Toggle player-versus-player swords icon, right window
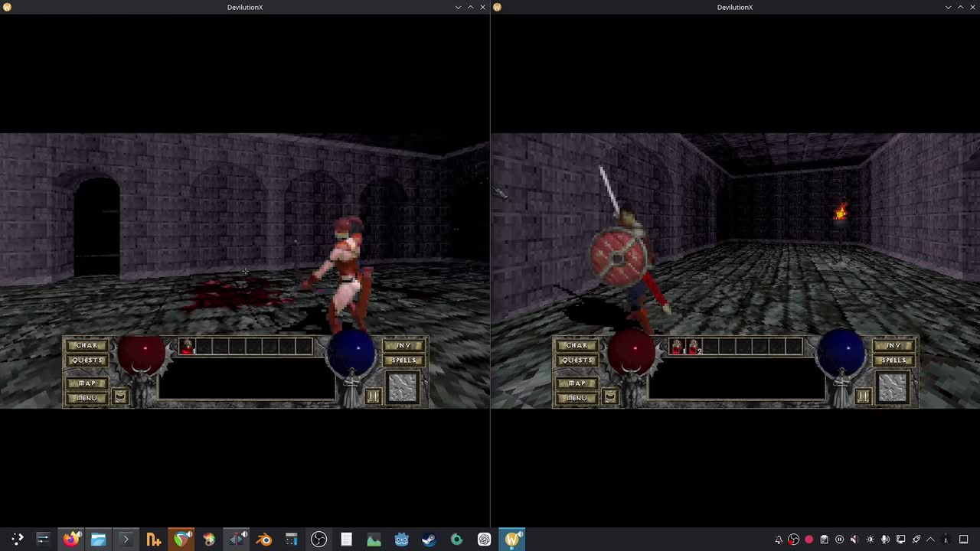The height and width of the screenshot is (551, 980). pos(863,396)
